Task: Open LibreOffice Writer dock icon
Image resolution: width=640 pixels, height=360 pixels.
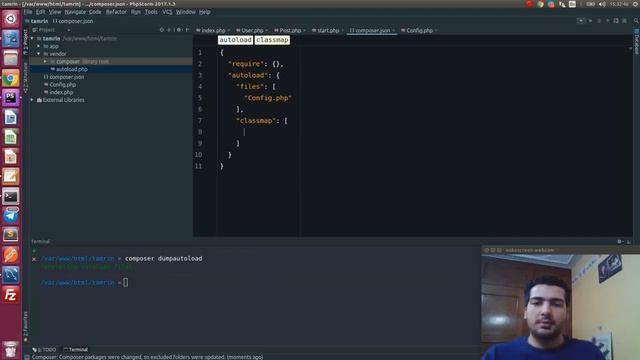Action: [x=11, y=118]
